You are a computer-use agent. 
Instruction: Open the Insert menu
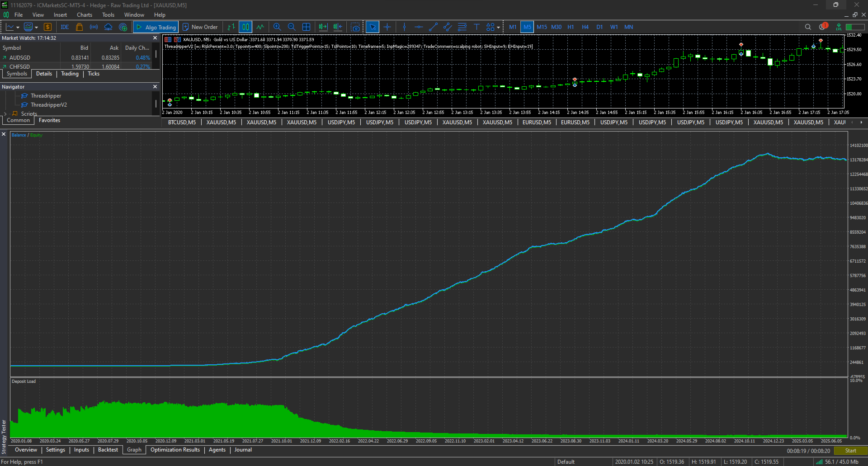point(60,15)
